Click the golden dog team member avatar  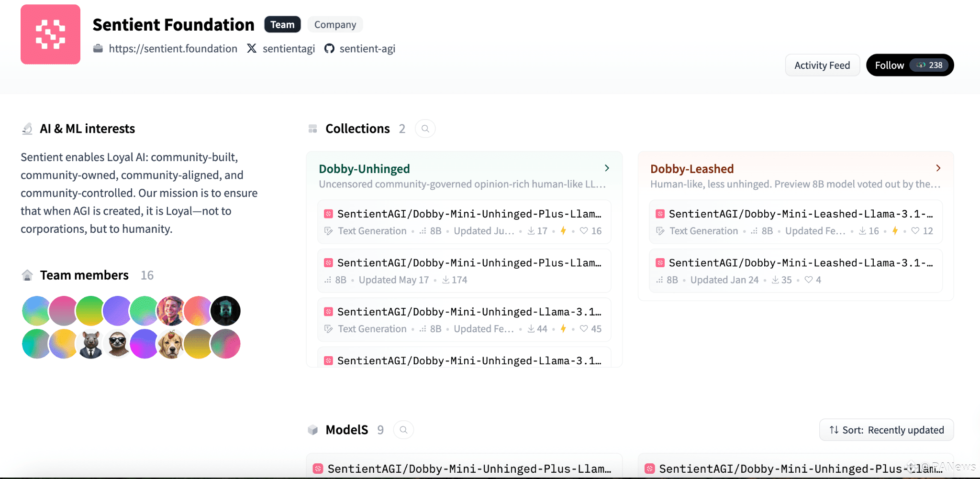(x=171, y=344)
